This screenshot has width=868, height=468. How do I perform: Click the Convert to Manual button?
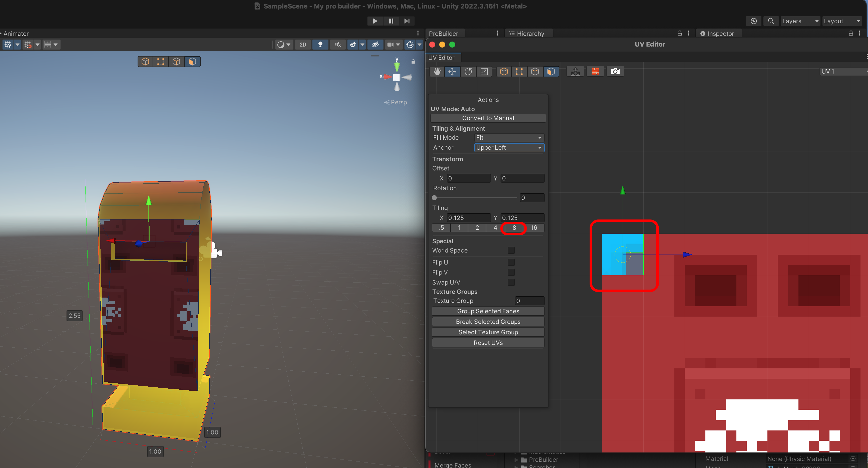pyautogui.click(x=488, y=118)
